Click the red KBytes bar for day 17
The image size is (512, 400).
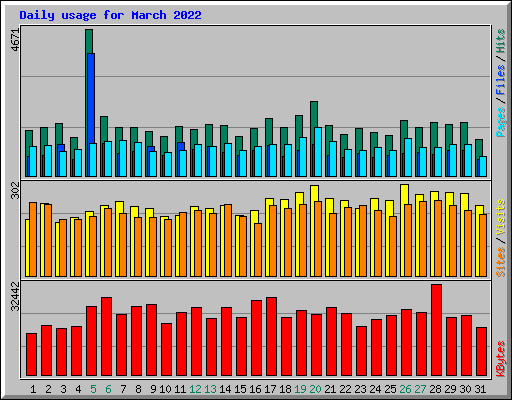point(271,337)
